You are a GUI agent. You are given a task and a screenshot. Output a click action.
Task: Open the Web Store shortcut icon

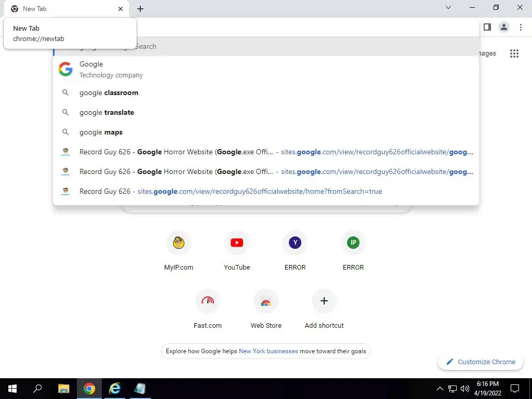point(266,301)
